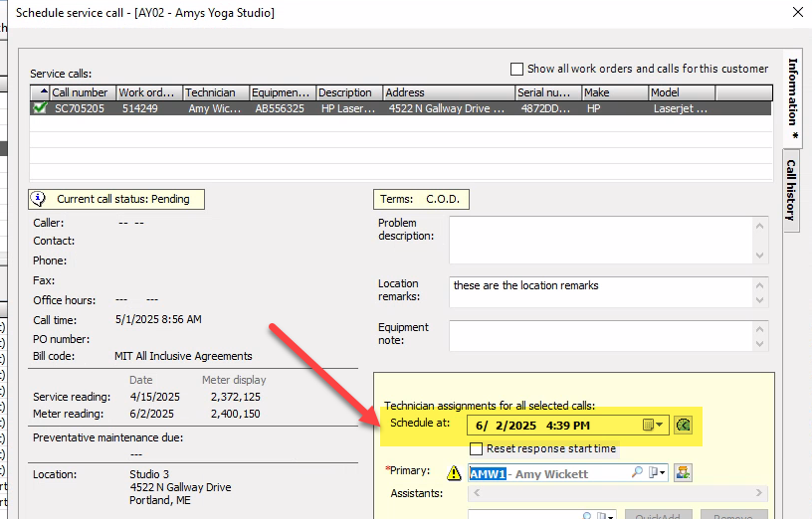This screenshot has width=812, height=519.
Task: Click the Work order column header
Action: (149, 92)
